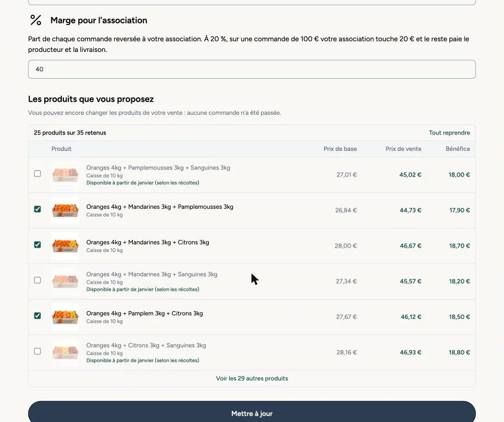Uncheck Oranges + Pamplem + Citrons product
Screen dimensions: 504x422
pyautogui.click(x=38, y=315)
